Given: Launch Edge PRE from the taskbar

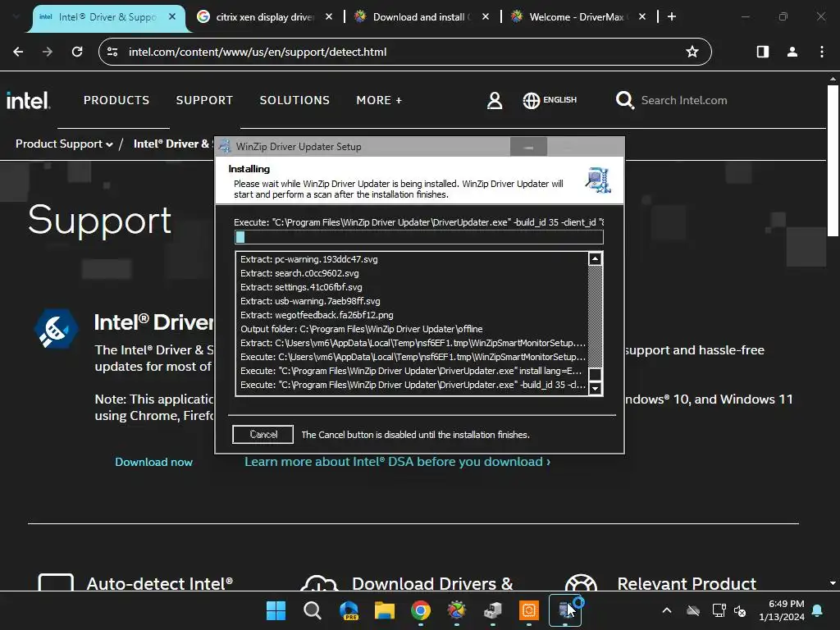Looking at the screenshot, I should (349, 610).
